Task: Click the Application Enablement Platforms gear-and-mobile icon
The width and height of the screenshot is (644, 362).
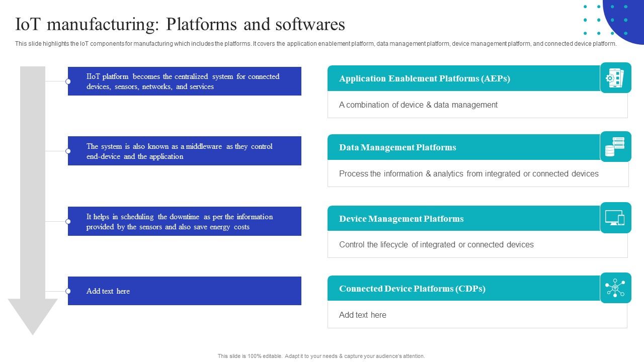Action: [615, 78]
